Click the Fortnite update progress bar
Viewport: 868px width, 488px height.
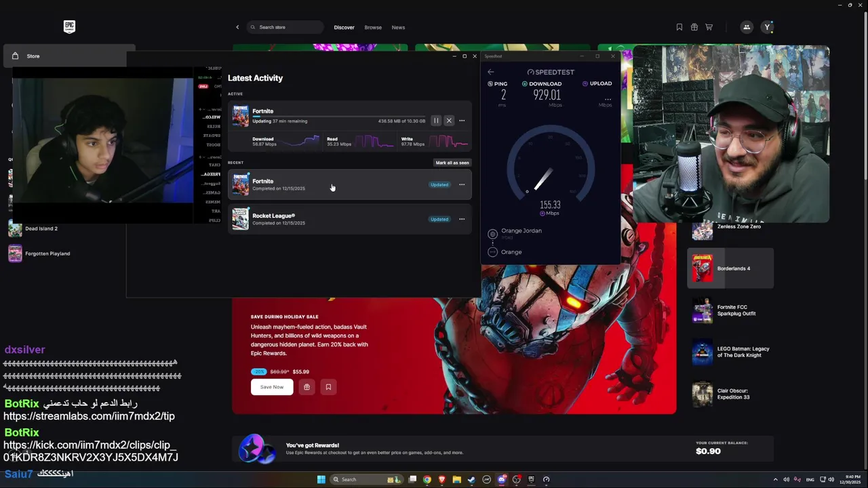(339, 116)
